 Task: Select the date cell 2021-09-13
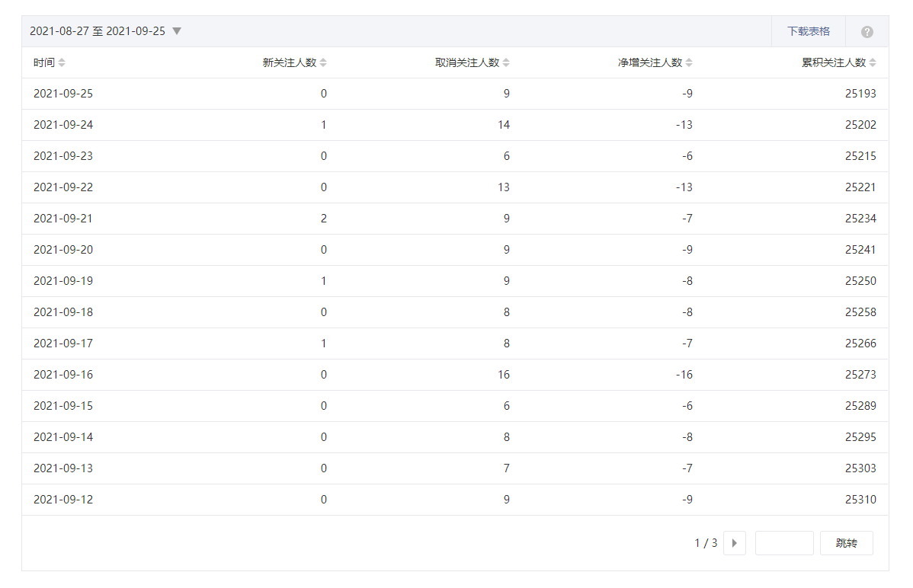tap(63, 468)
